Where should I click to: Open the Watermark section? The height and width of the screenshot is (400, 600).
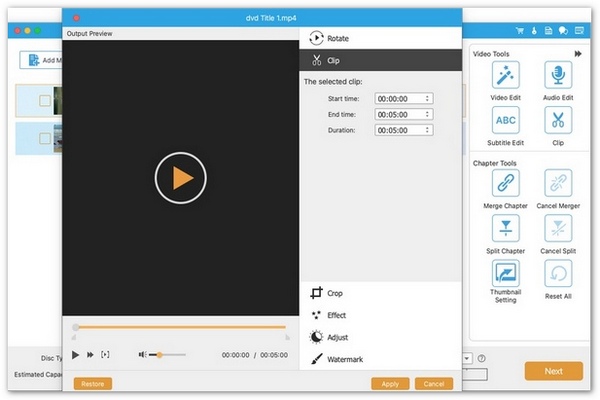pos(380,359)
